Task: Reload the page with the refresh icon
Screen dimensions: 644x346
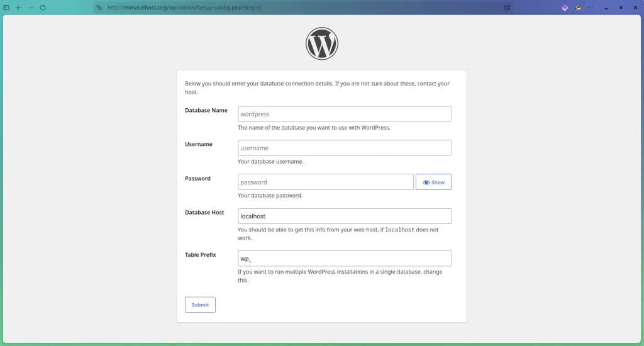Action: 43,8
